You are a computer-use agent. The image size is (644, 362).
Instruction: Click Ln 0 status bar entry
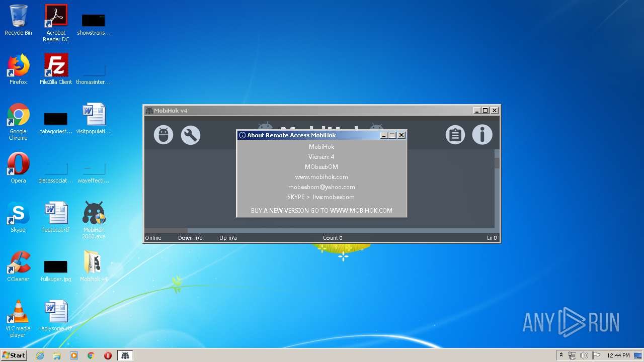tap(492, 238)
